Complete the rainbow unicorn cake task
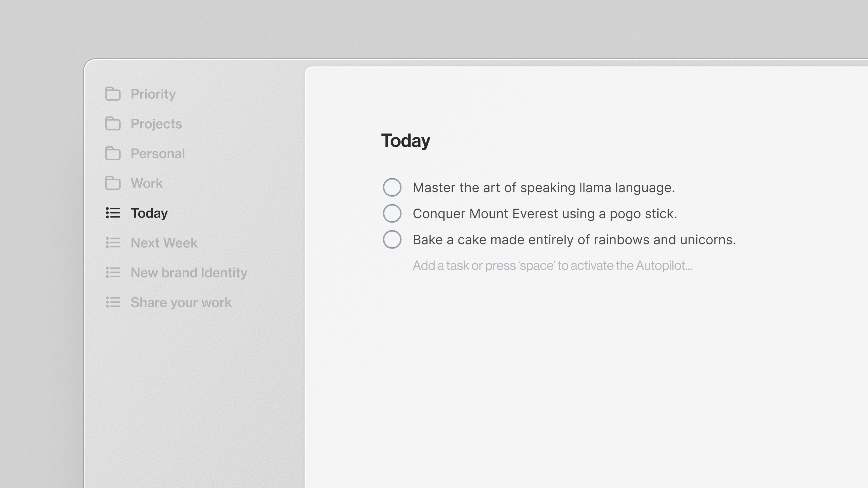 (x=392, y=239)
